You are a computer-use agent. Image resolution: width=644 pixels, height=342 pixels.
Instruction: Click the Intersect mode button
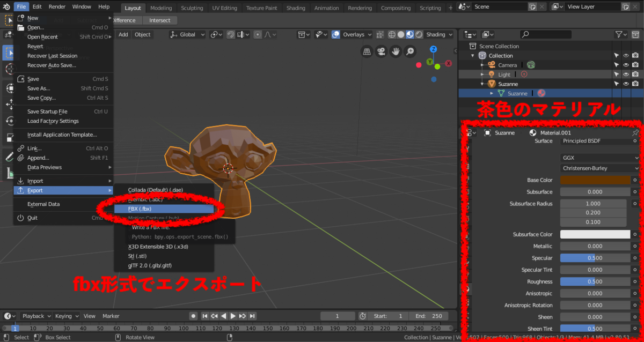(159, 20)
